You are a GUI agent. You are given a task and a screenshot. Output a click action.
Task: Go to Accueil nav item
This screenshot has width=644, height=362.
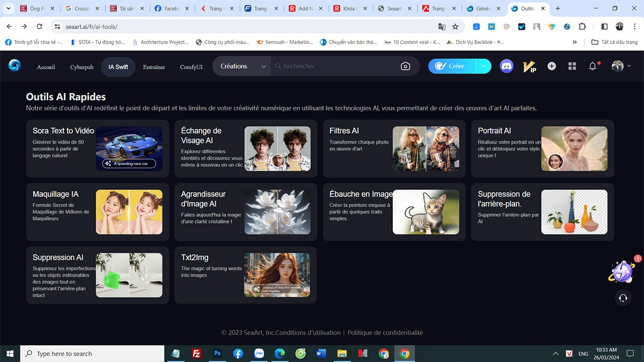[46, 67]
